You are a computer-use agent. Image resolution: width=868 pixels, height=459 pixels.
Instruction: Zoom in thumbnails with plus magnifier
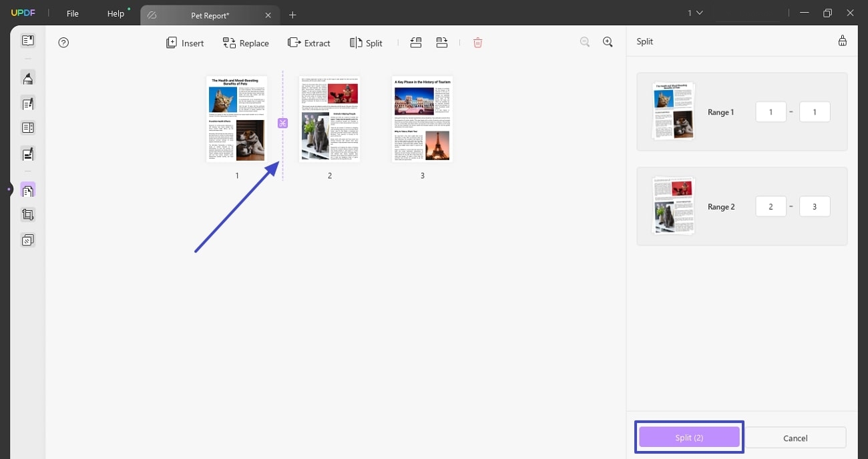click(608, 42)
